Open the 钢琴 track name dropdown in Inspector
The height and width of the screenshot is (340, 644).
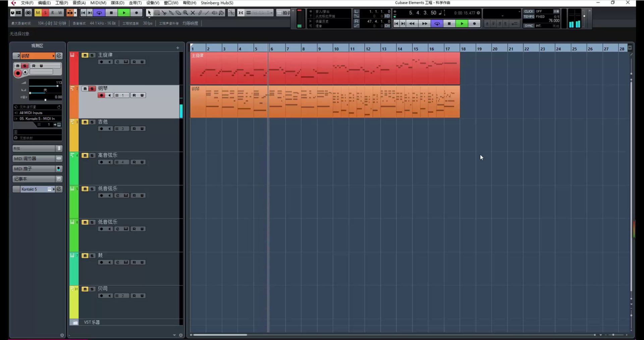53,56
